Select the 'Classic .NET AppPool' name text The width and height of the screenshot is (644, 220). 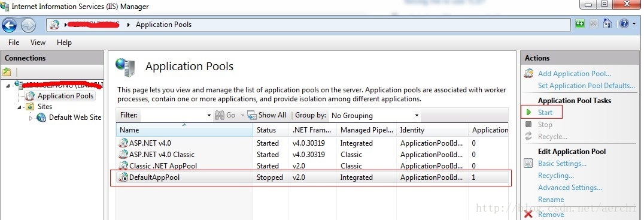pos(163,166)
